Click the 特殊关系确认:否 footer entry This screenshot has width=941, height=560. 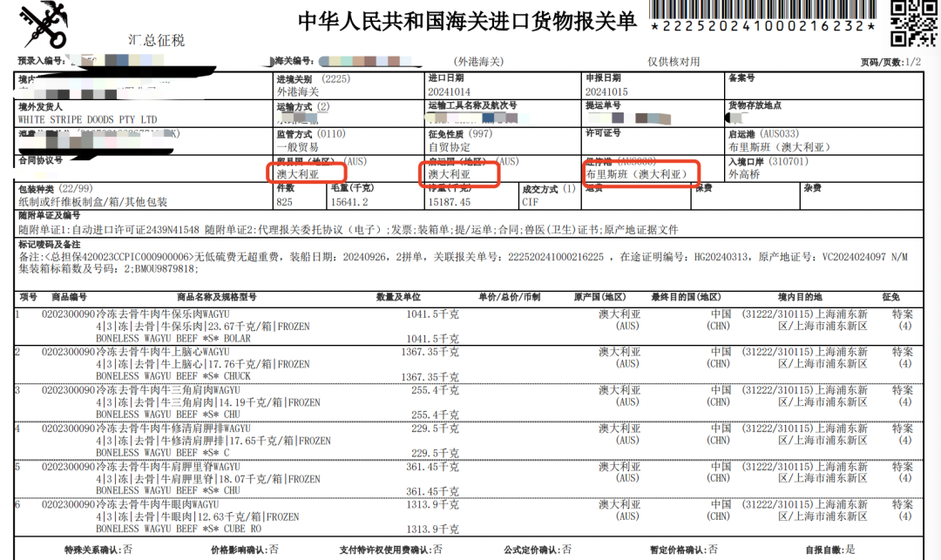click(x=98, y=550)
